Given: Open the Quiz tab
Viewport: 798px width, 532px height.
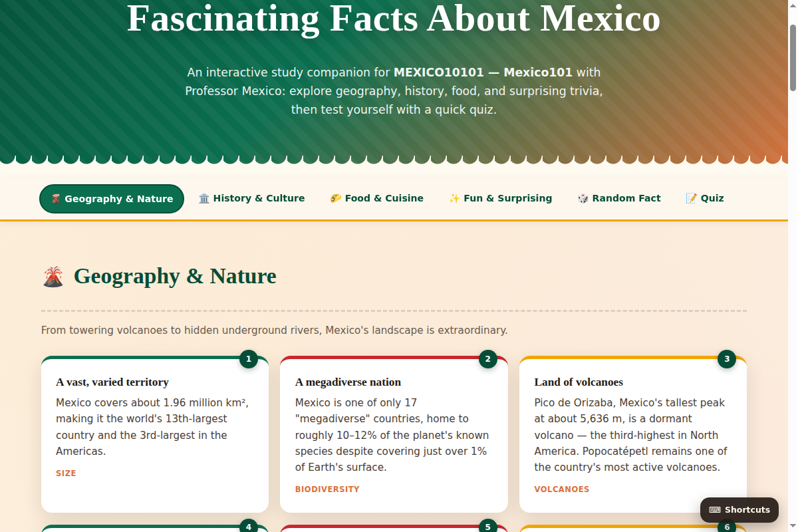Looking at the screenshot, I should click(705, 198).
